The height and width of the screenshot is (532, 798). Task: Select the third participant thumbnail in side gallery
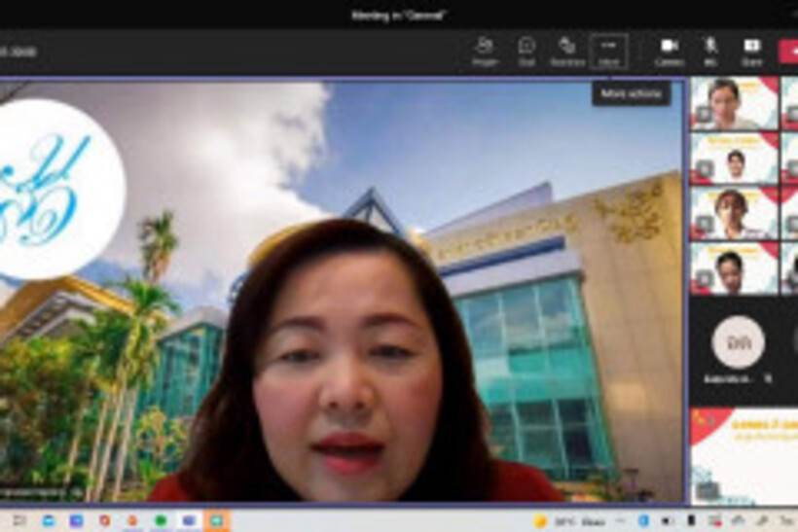pyautogui.click(x=734, y=213)
